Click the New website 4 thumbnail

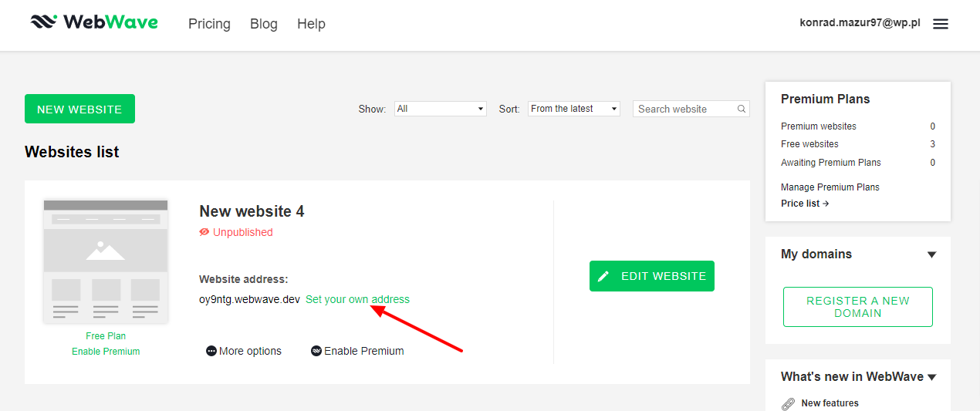(x=106, y=261)
